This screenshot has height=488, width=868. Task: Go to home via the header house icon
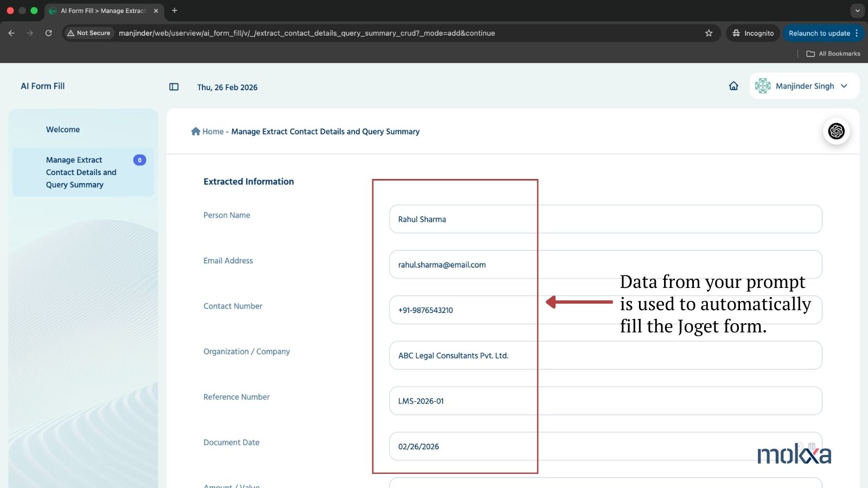[733, 86]
